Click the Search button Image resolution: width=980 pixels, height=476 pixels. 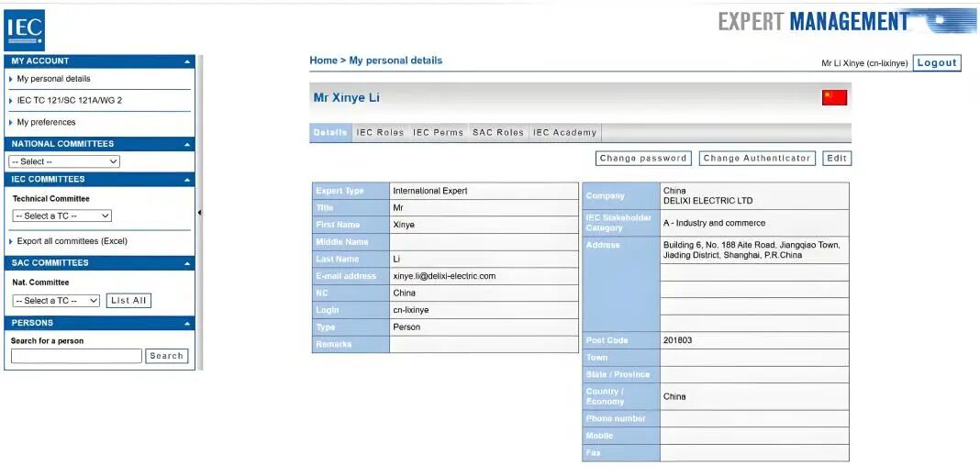coord(166,356)
